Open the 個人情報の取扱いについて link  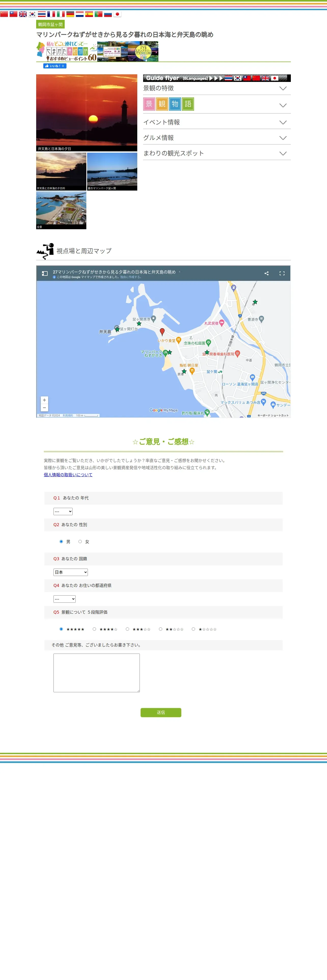(x=68, y=475)
